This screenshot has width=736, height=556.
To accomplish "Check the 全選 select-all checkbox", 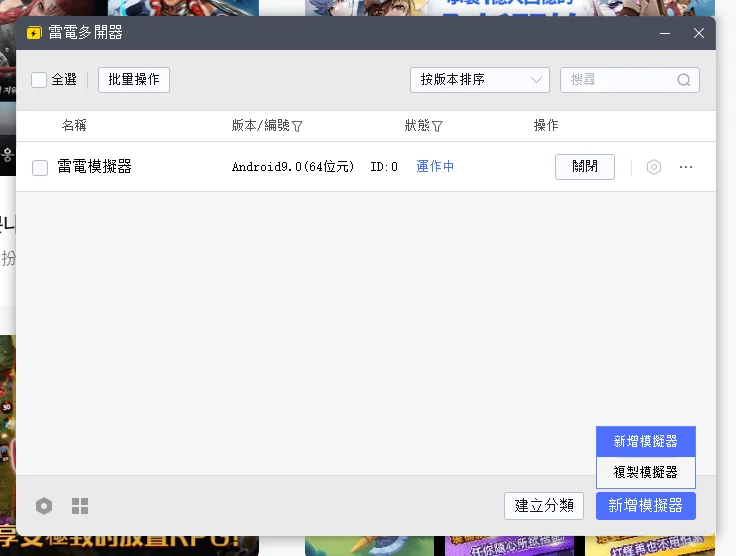I will tap(39, 80).
